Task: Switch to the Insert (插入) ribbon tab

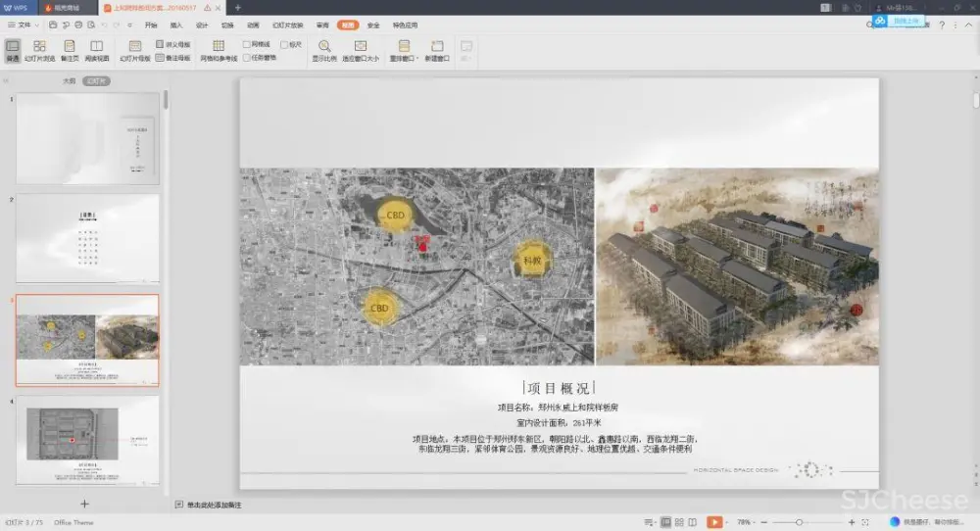Action: 176,24
